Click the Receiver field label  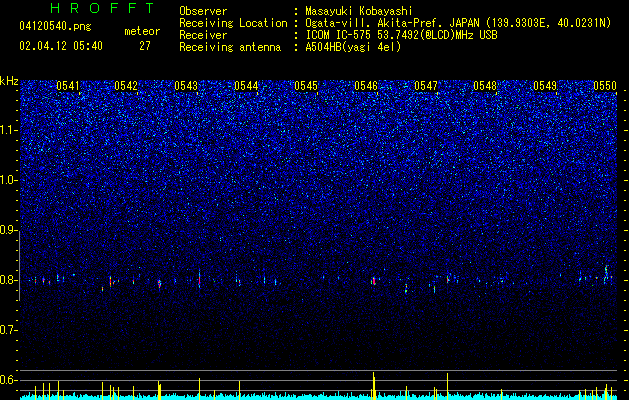(203, 35)
